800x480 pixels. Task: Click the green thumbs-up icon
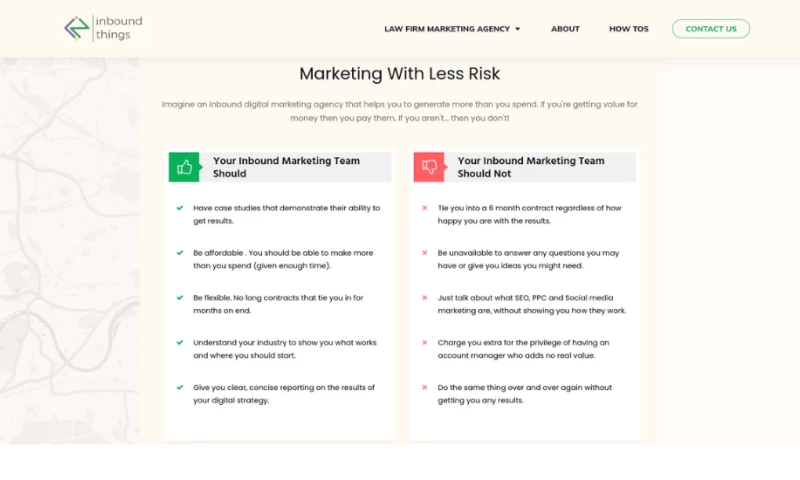click(x=184, y=167)
